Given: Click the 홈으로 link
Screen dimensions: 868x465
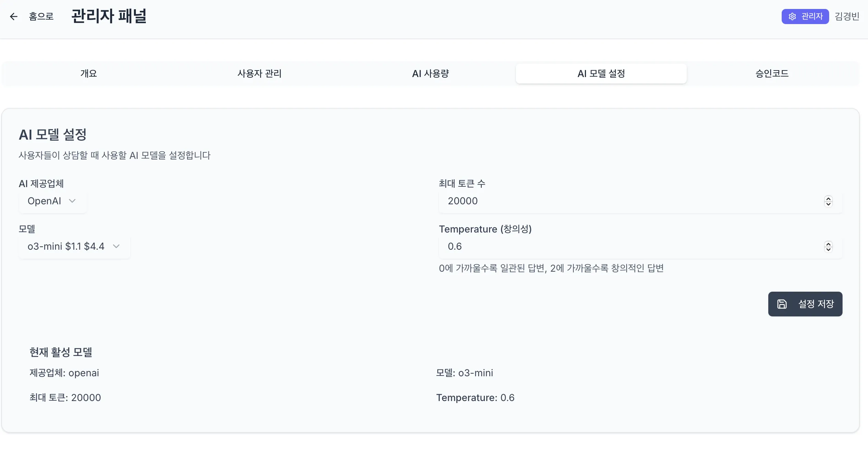Looking at the screenshot, I should [x=41, y=17].
